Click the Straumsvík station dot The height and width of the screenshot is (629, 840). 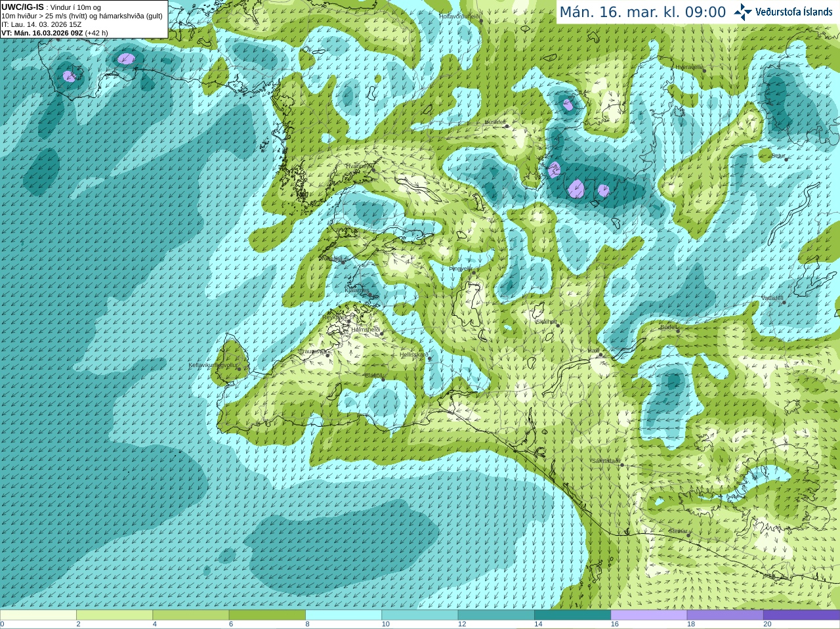pyautogui.click(x=327, y=355)
